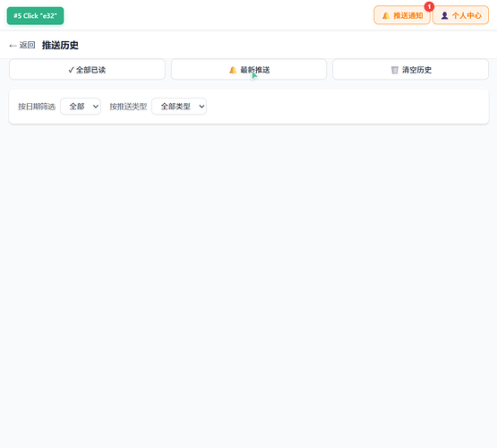Clear history with 清空历史 button

pyautogui.click(x=410, y=69)
